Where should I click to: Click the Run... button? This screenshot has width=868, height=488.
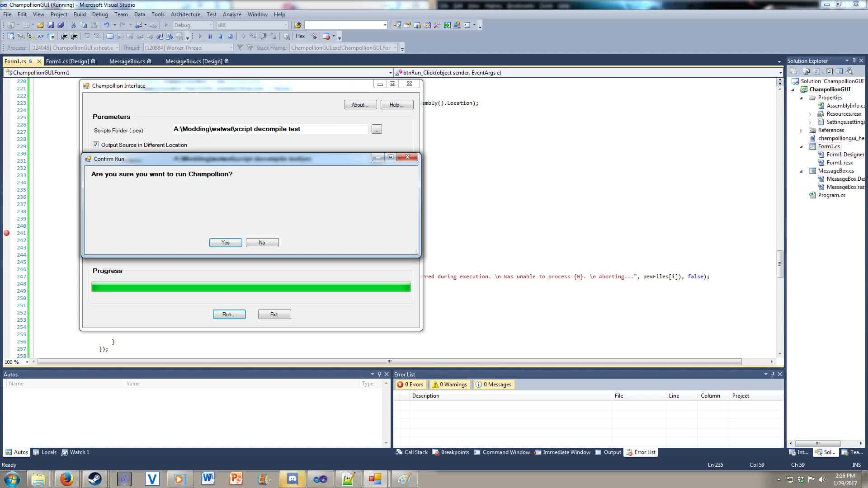(229, 314)
